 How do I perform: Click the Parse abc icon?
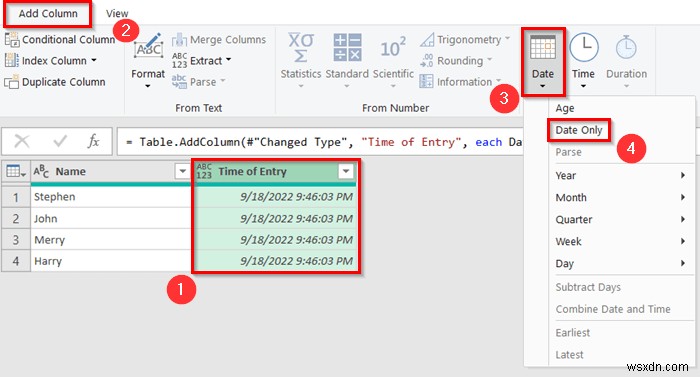(179, 82)
